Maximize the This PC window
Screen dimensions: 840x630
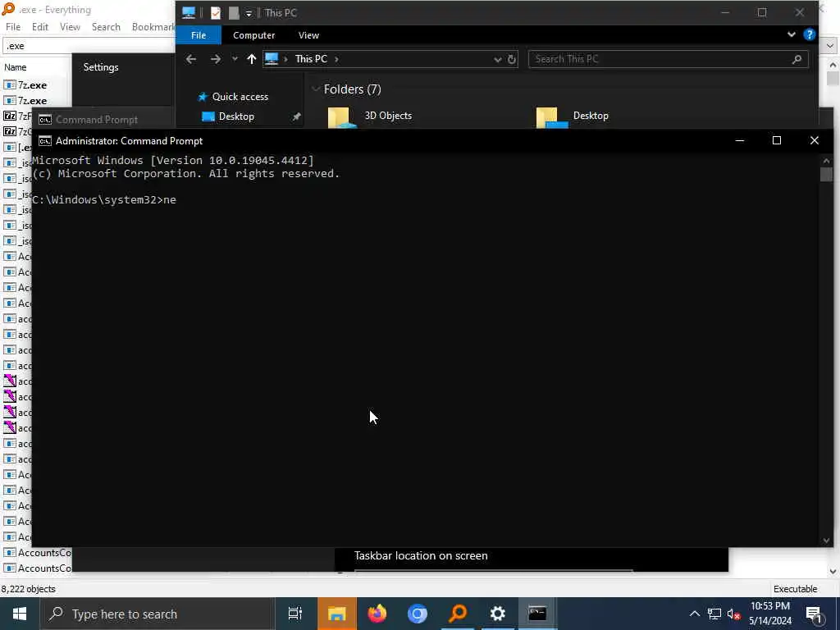[x=762, y=12]
